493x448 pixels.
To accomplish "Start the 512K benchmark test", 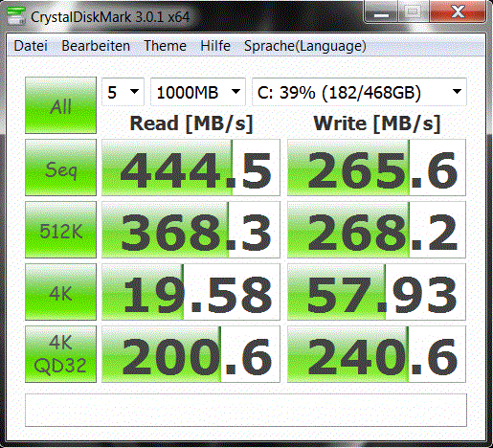I will (x=60, y=230).
